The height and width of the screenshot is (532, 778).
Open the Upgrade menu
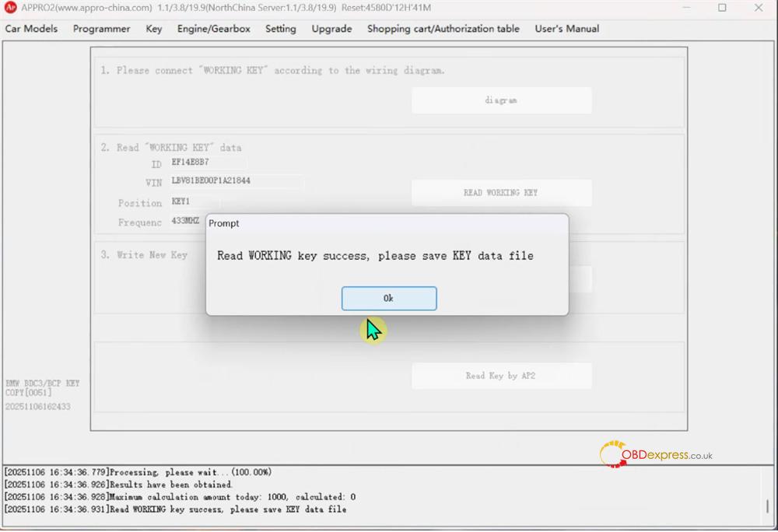point(331,29)
